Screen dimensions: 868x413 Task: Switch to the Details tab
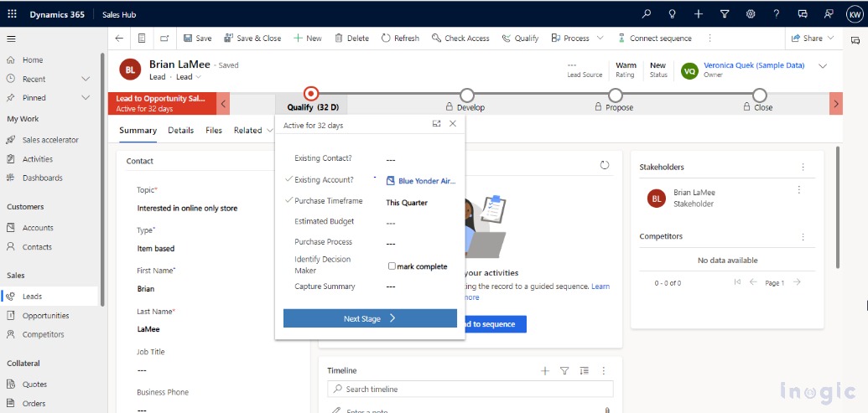181,131
